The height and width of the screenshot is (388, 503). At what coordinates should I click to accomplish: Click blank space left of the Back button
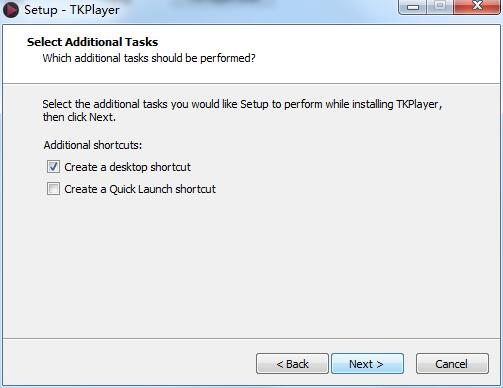[x=130, y=363]
